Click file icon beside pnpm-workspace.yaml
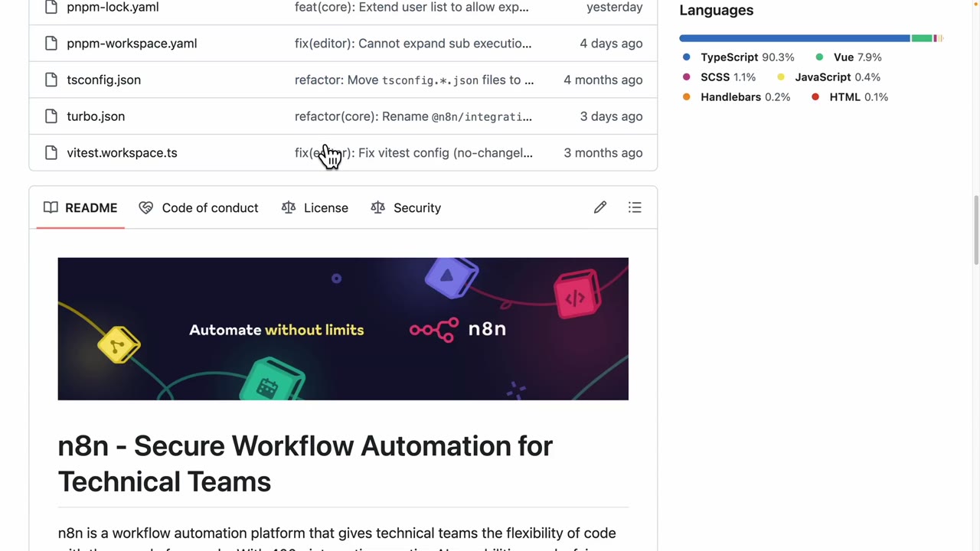The height and width of the screenshot is (551, 980). point(51,44)
